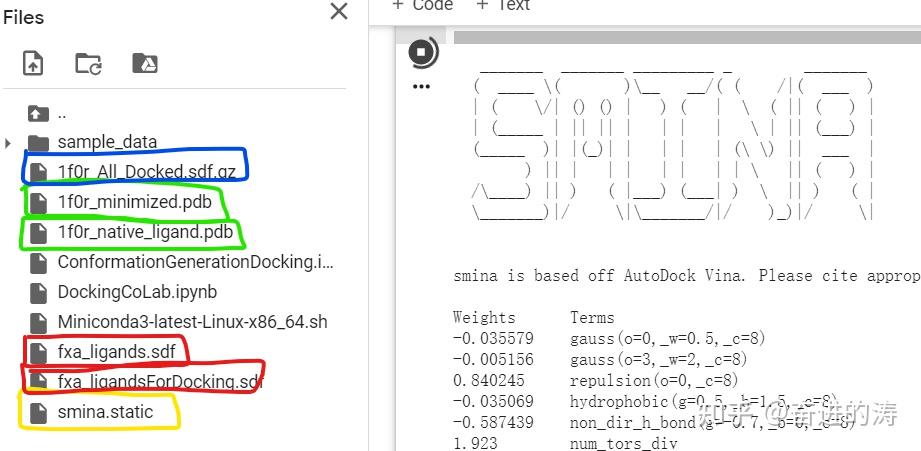Screen dimensions: 921x451
Task: Click the term repulsion(o=0,_c=8)
Action: [x=654, y=381]
